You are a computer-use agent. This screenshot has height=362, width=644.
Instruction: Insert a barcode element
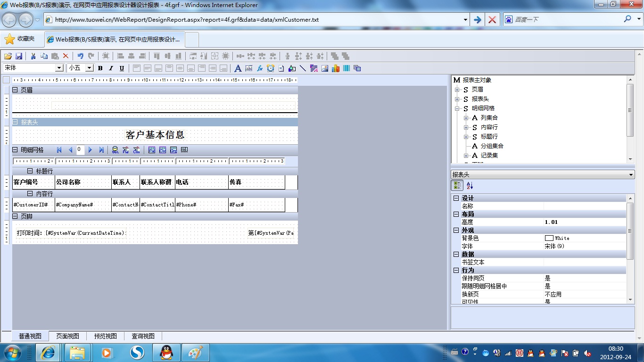tap(347, 68)
